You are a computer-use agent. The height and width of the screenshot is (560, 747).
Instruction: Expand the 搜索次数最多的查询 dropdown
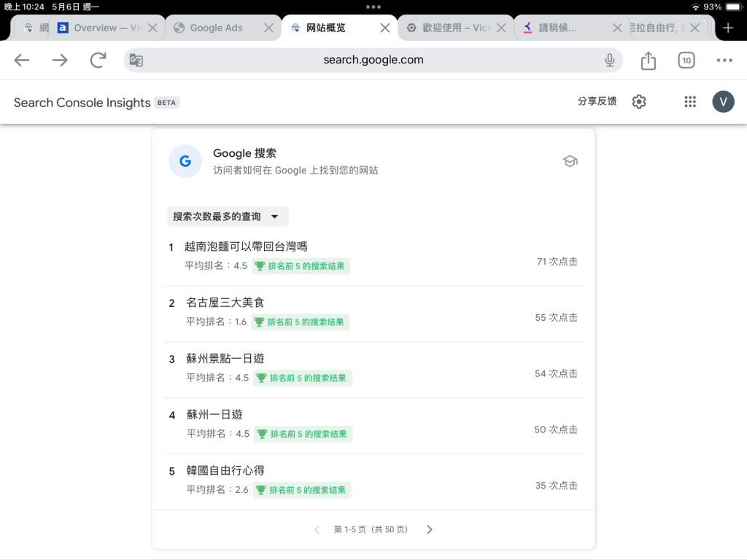click(228, 217)
